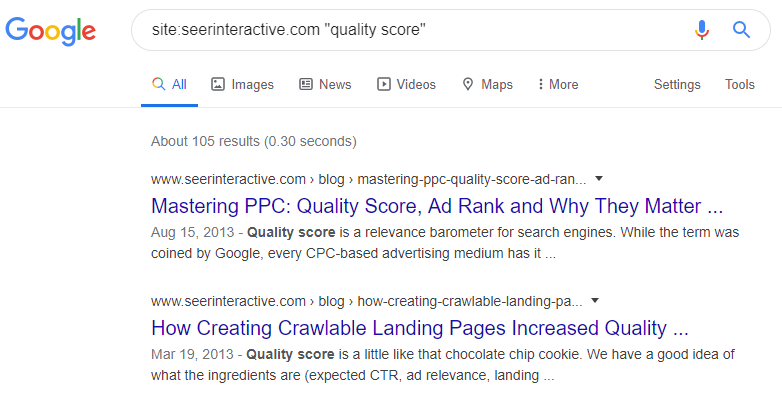Open the Tools filter options

click(740, 84)
